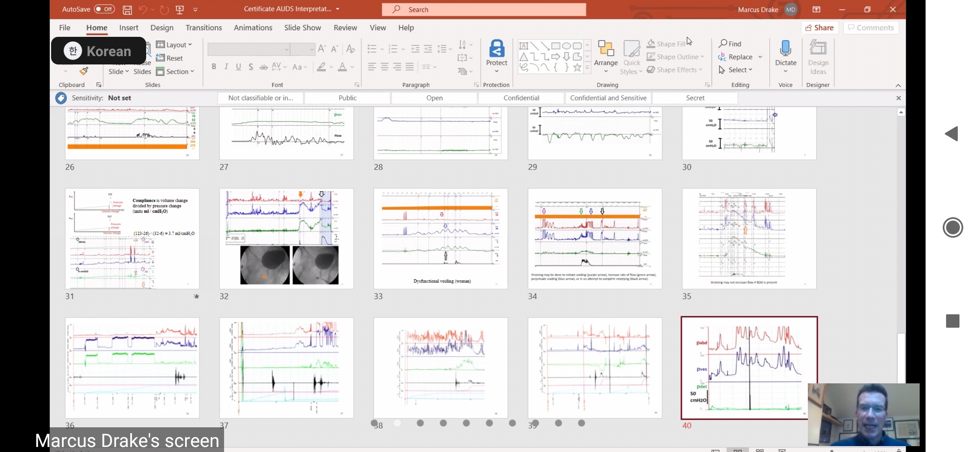Expand the Layout dropdown
This screenshot has height=452, width=980.
click(x=174, y=45)
